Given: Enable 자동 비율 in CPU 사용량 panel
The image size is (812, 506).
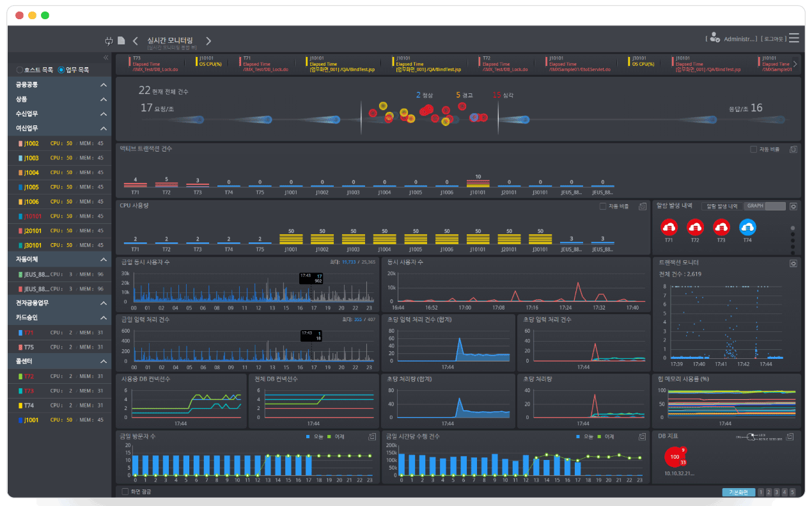Looking at the screenshot, I should point(602,207).
